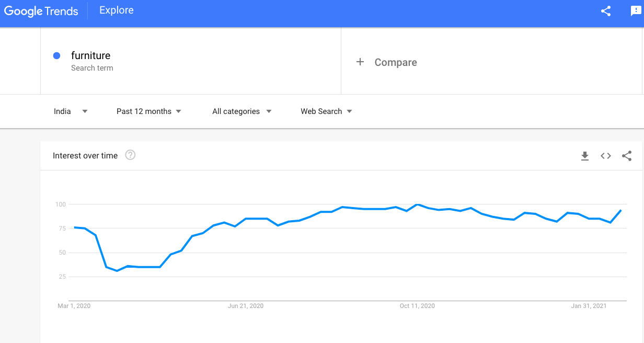This screenshot has width=644, height=343.
Task: Share the Interest over time chart
Action: pos(627,156)
